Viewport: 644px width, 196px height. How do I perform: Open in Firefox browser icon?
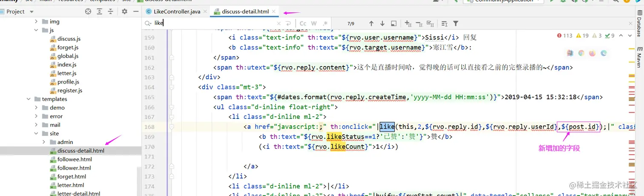click(592, 53)
